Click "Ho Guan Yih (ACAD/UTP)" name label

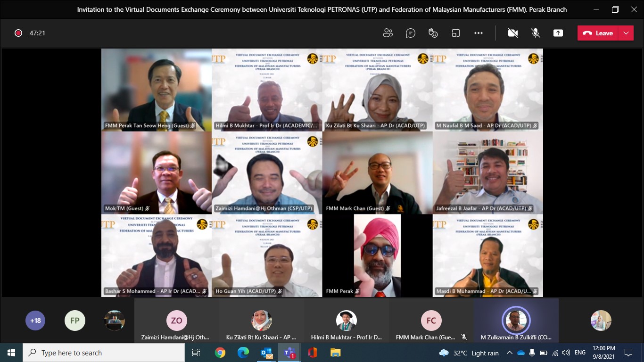coord(246,291)
